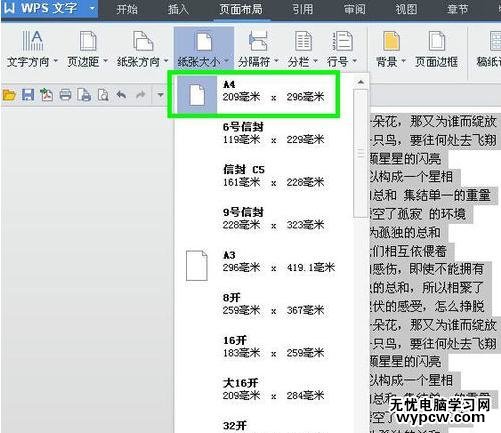Click the WPS logo icon in title

[x=9, y=8]
